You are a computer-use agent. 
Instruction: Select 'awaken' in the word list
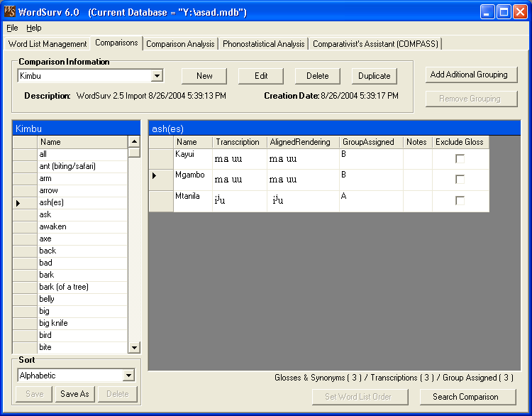[82, 226]
